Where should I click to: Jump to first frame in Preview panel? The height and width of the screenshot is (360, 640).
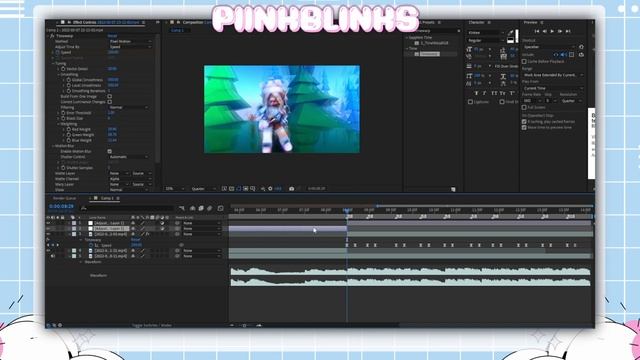[537, 31]
